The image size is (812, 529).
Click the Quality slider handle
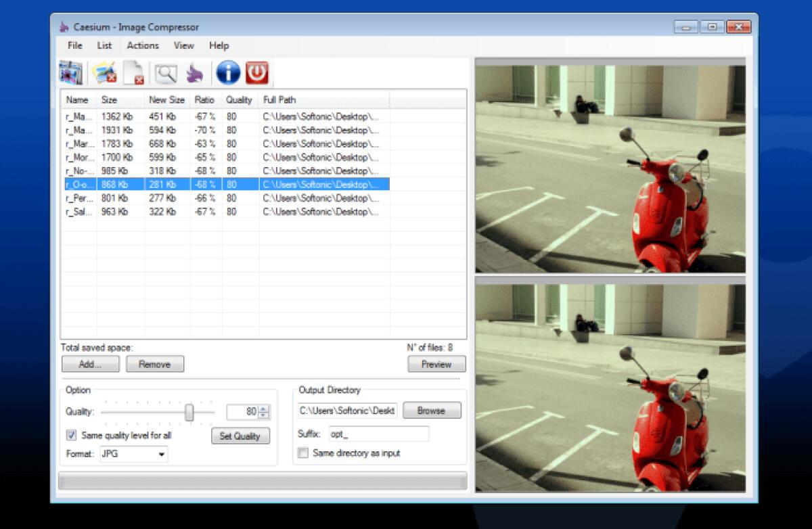[189, 411]
